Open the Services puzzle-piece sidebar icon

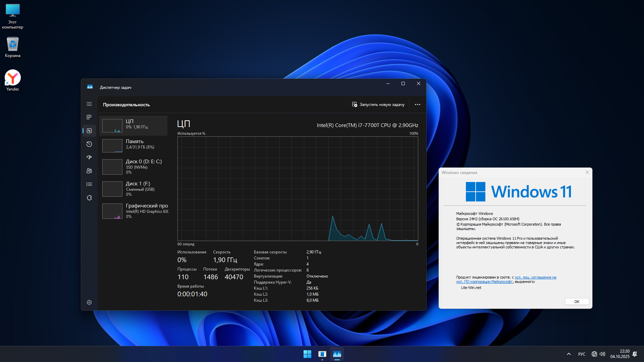(89, 198)
